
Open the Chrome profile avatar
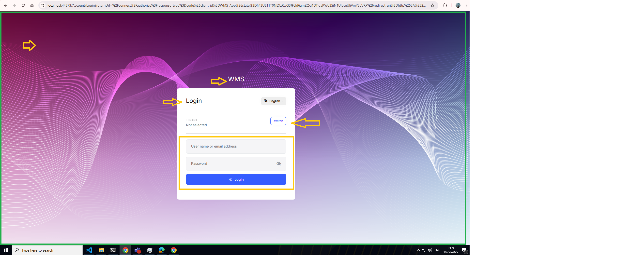click(x=458, y=5)
